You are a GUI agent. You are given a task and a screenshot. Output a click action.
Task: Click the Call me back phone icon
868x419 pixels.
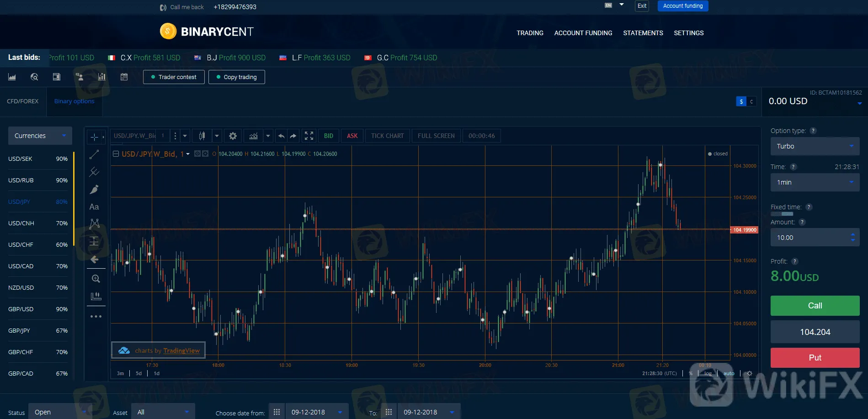click(x=163, y=7)
